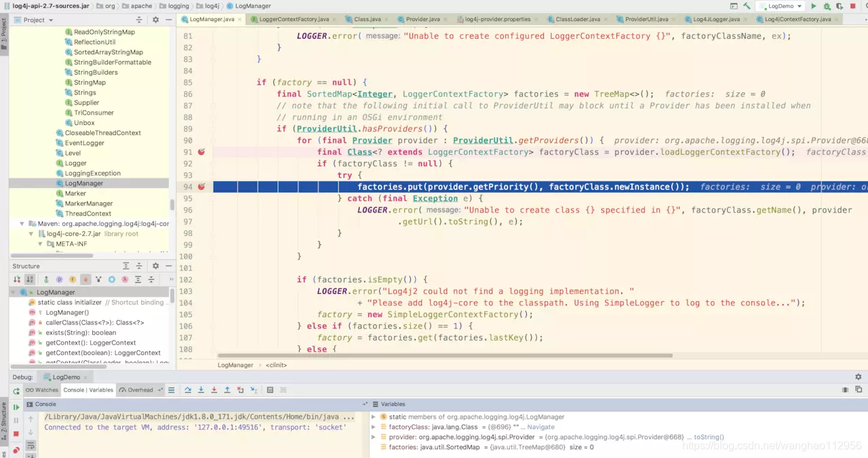The width and height of the screenshot is (868, 458).
Task: Click Step Out icon in debugger
Action: point(227,390)
